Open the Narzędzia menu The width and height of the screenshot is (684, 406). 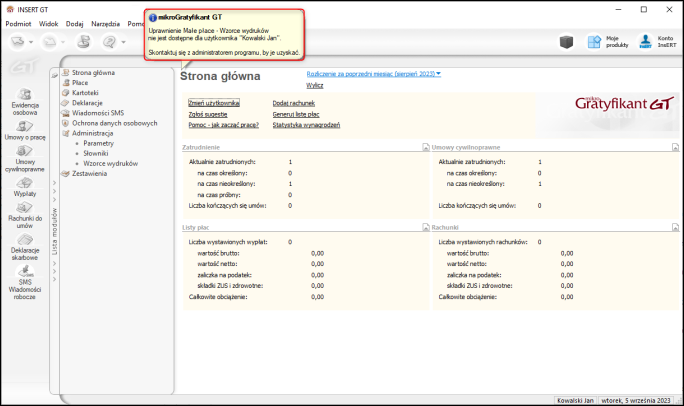[x=106, y=24]
